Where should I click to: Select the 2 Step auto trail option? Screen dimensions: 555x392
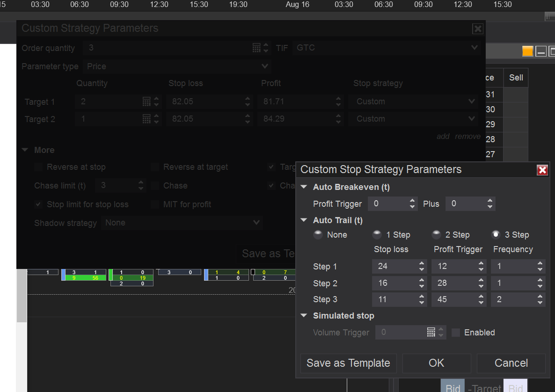pos(437,234)
